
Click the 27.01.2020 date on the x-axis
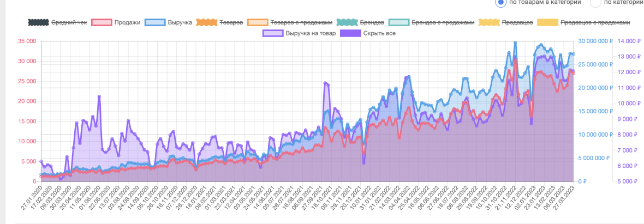(31, 198)
